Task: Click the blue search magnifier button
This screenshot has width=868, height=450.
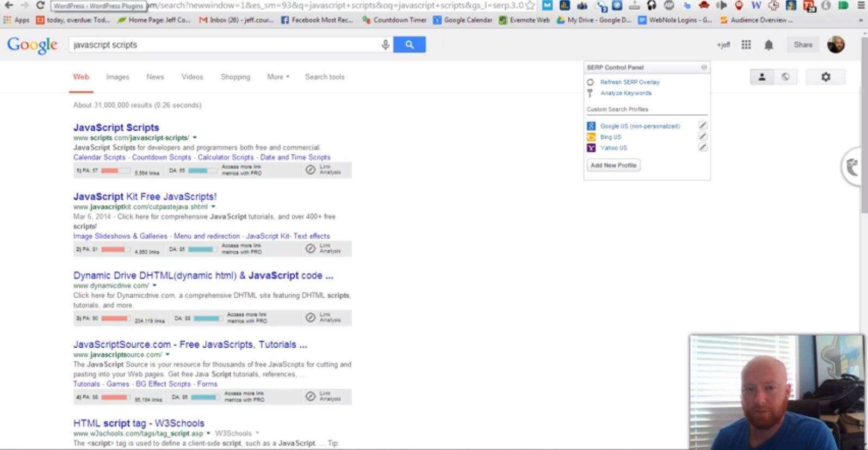Action: [410, 45]
